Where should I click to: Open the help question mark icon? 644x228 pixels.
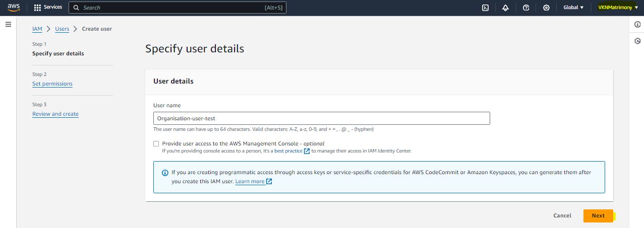point(526,8)
